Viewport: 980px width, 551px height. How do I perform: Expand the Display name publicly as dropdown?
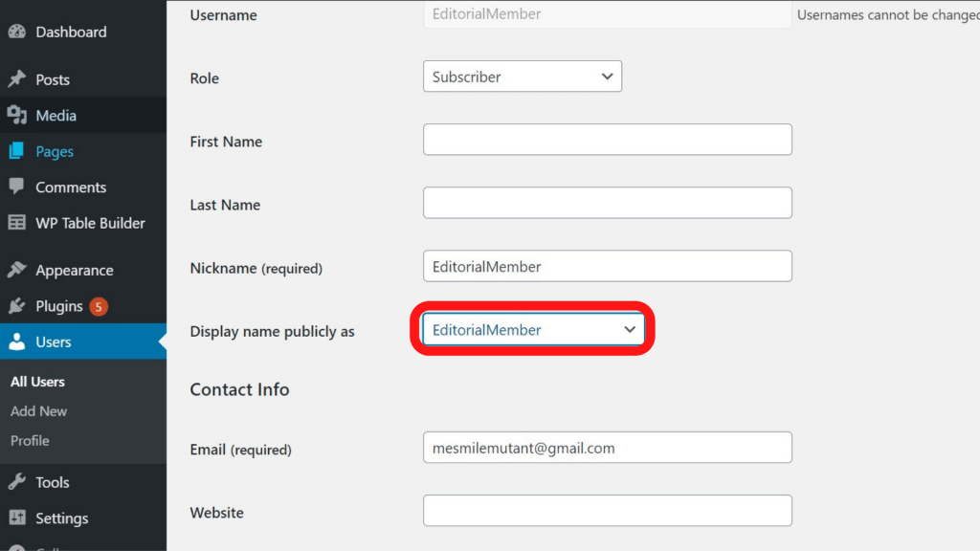tap(533, 330)
